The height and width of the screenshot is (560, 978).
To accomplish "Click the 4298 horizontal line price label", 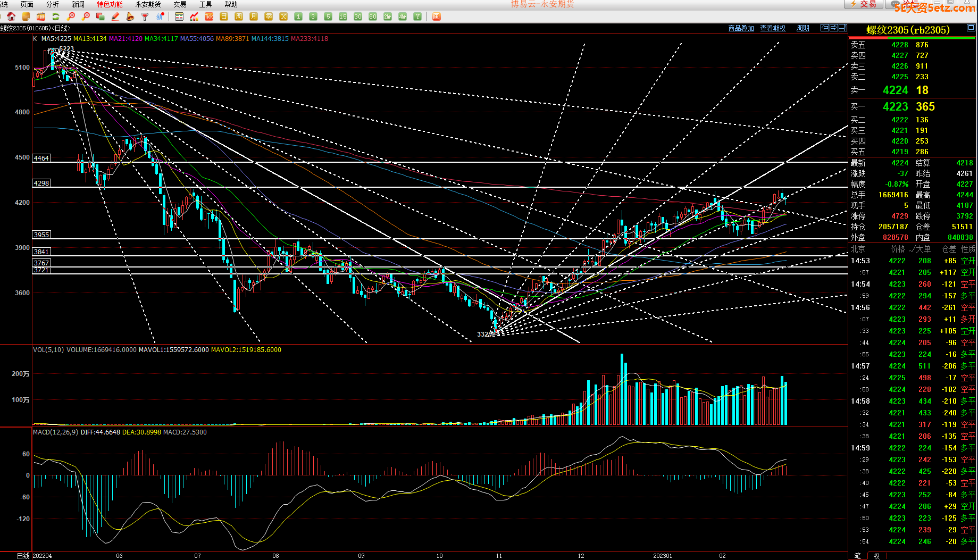I will tap(41, 183).
